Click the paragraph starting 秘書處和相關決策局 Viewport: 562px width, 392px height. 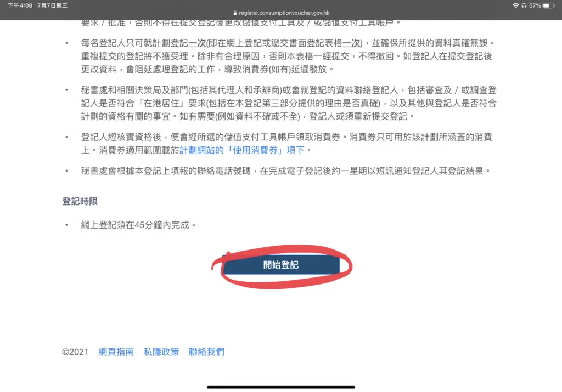point(289,103)
